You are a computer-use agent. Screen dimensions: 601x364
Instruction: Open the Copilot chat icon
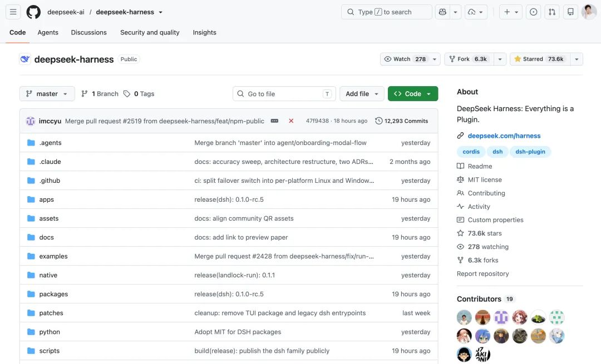[442, 12]
